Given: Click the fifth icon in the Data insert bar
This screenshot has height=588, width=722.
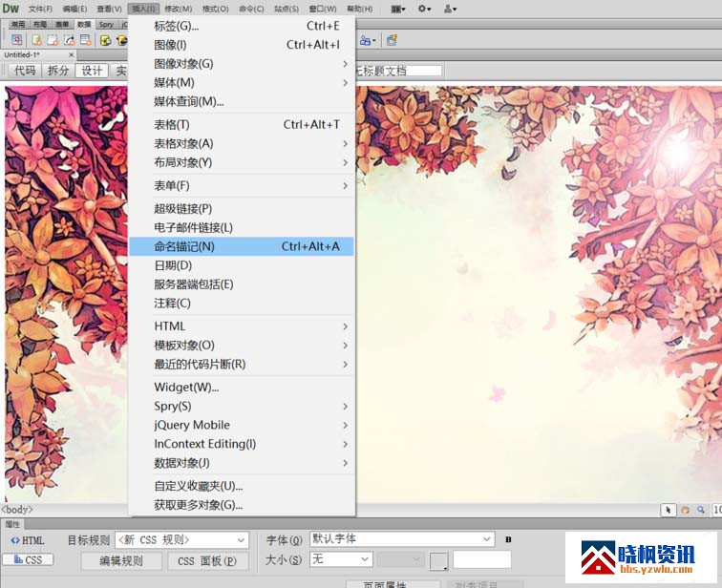Looking at the screenshot, I should point(85,40).
